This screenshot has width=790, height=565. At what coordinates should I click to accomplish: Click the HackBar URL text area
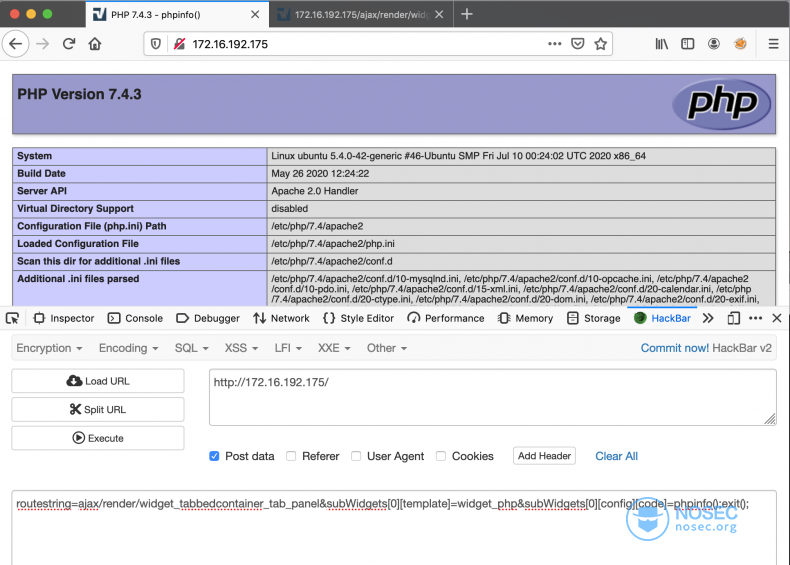tap(493, 397)
